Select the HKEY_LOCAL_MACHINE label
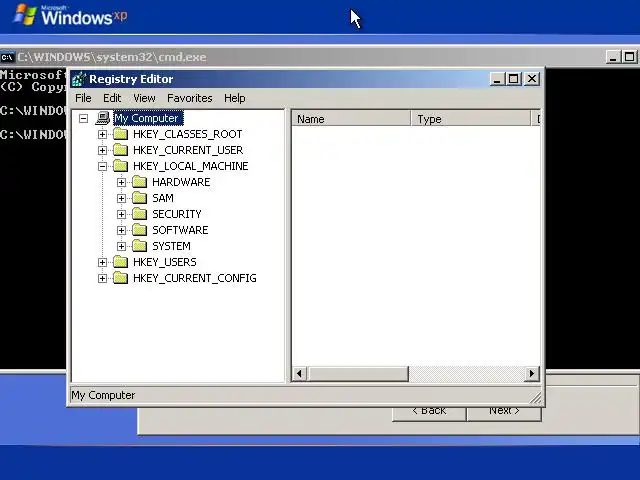The image size is (640, 480). click(191, 166)
